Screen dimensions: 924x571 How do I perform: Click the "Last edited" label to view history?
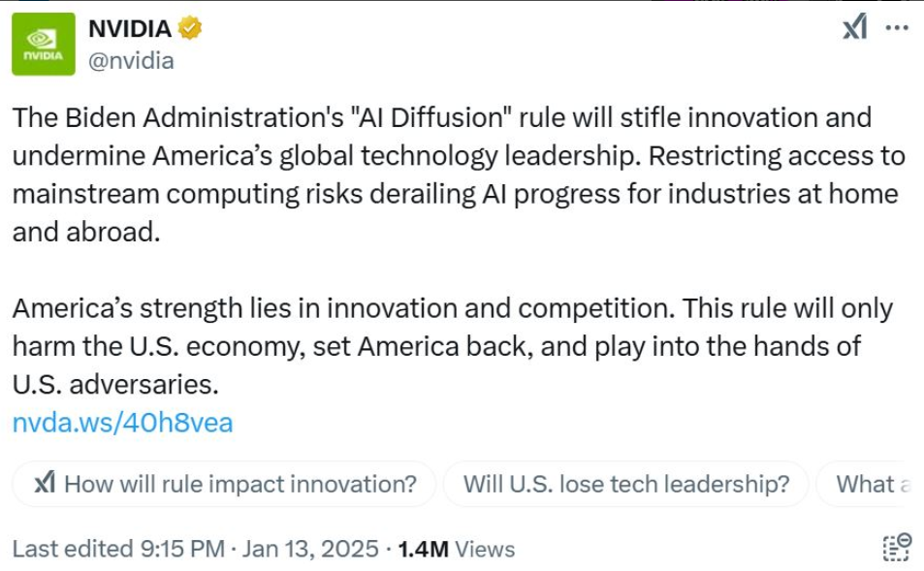pos(73,549)
